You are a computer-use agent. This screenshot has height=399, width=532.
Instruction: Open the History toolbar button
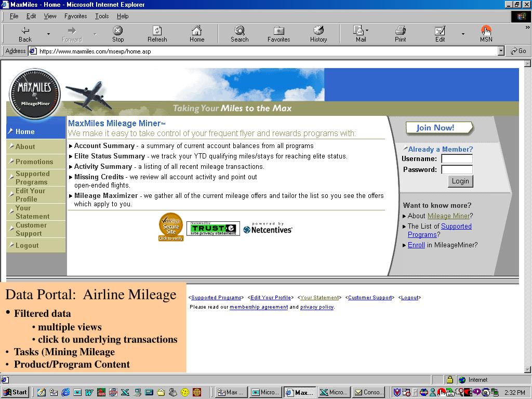click(318, 34)
